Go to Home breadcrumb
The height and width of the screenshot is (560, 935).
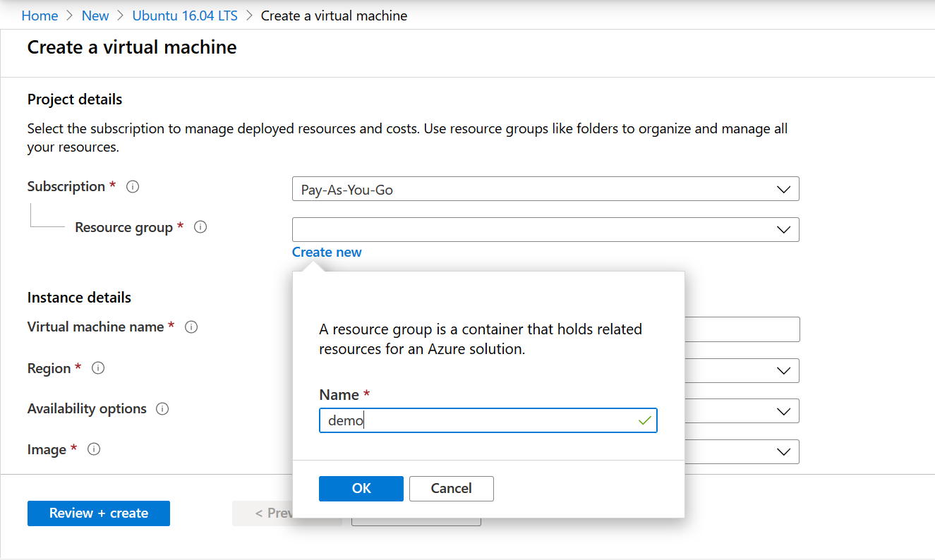39,16
